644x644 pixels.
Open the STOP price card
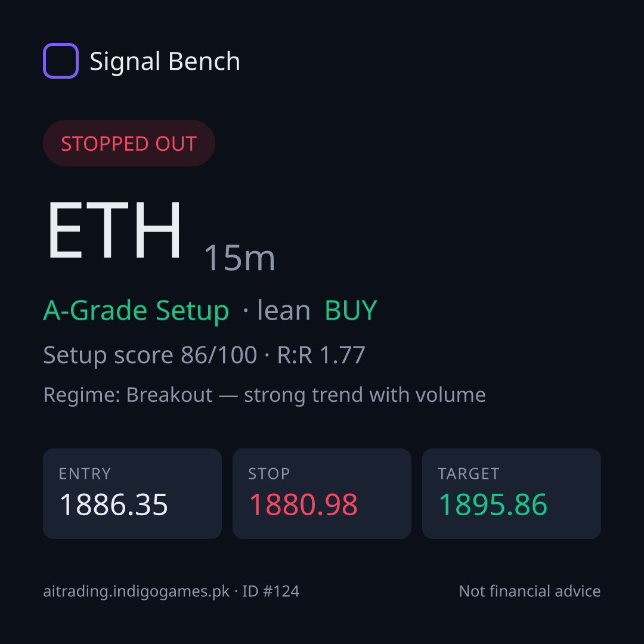pos(322,494)
